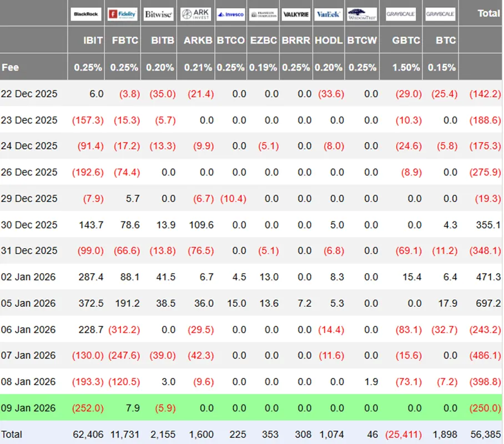This screenshot has width=504, height=444.
Task: Click the Valkyrie logo
Action: (296, 14)
